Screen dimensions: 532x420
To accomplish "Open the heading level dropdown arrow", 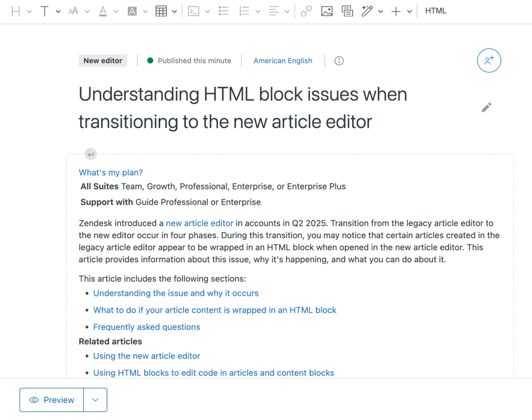I will click(x=29, y=12).
